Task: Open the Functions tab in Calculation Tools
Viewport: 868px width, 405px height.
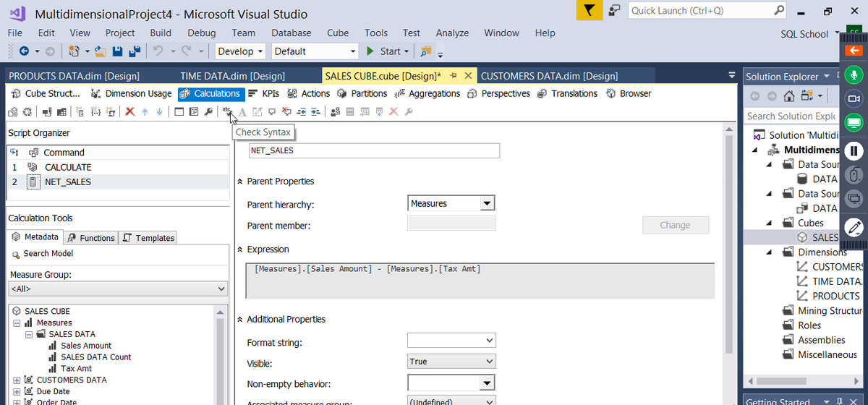Action: pyautogui.click(x=90, y=238)
